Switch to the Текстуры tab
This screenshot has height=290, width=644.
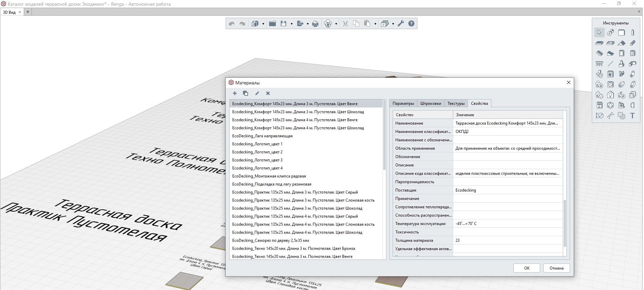click(x=456, y=103)
